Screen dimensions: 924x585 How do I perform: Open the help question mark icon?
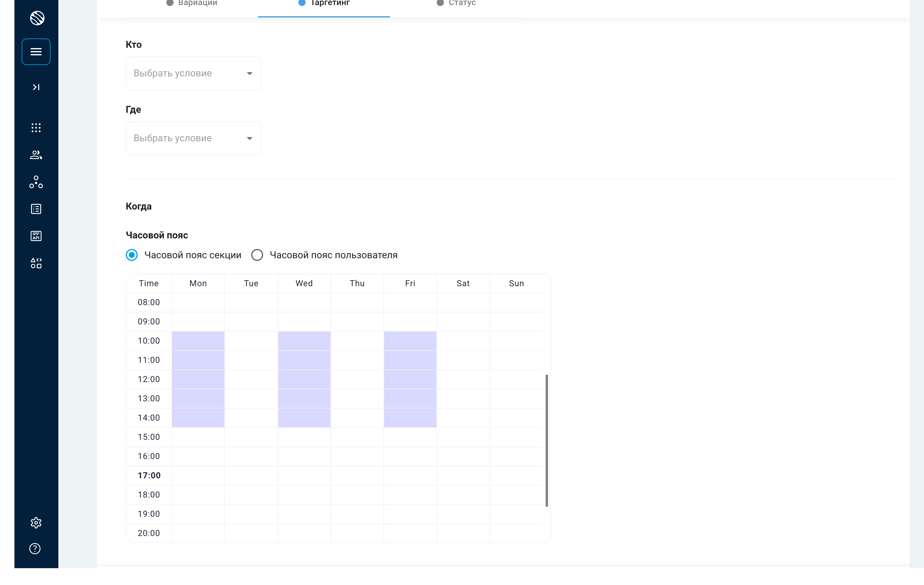(35, 549)
